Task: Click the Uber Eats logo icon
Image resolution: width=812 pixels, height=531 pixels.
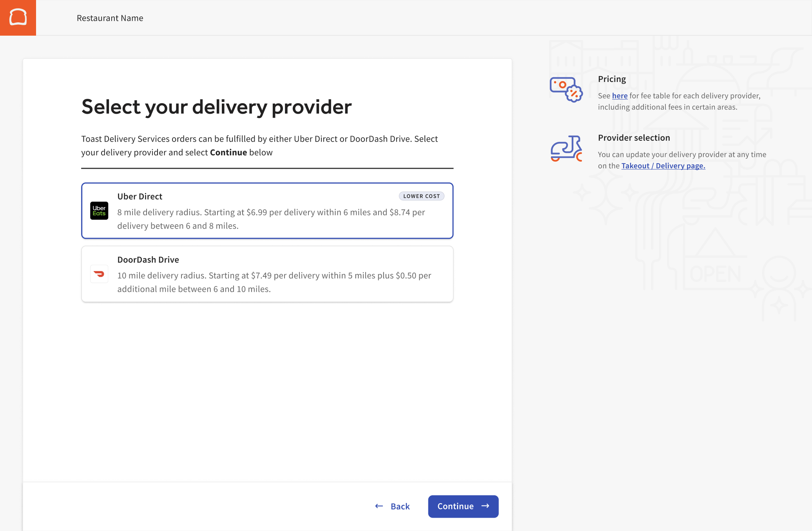Action: [99, 211]
